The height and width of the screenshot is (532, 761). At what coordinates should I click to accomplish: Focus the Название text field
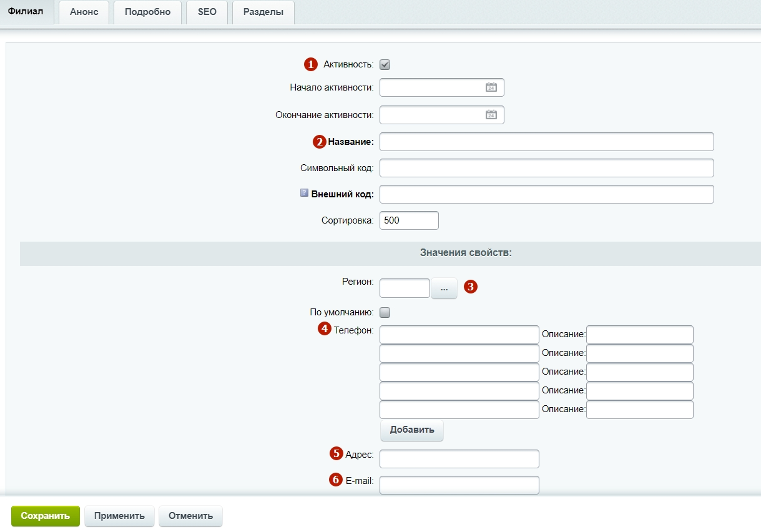(x=546, y=142)
